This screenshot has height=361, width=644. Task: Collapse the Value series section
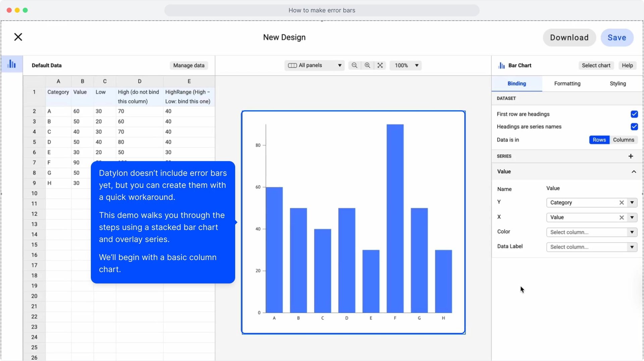coord(634,172)
